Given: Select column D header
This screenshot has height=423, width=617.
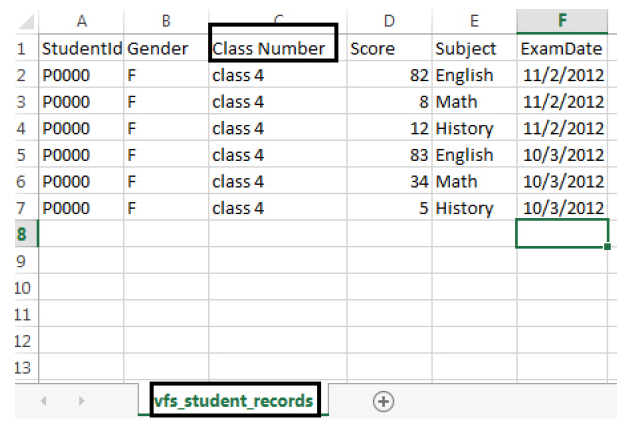Looking at the screenshot, I should (387, 20).
